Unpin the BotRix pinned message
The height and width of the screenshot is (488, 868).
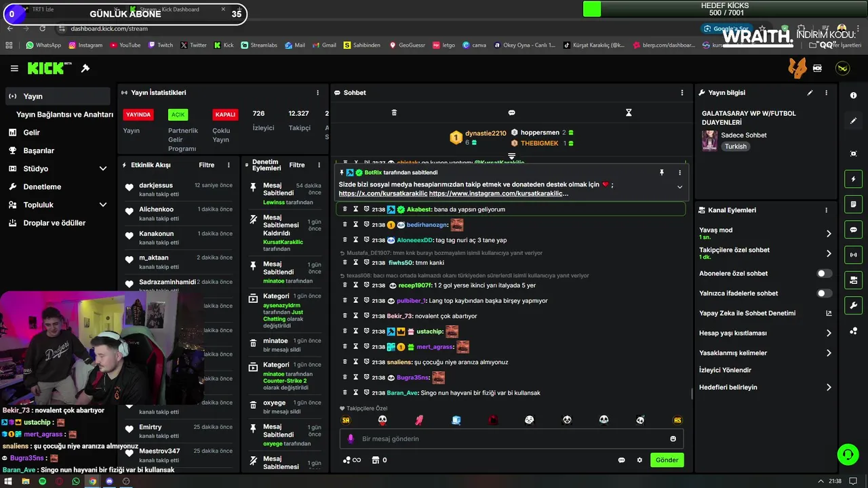(x=661, y=173)
